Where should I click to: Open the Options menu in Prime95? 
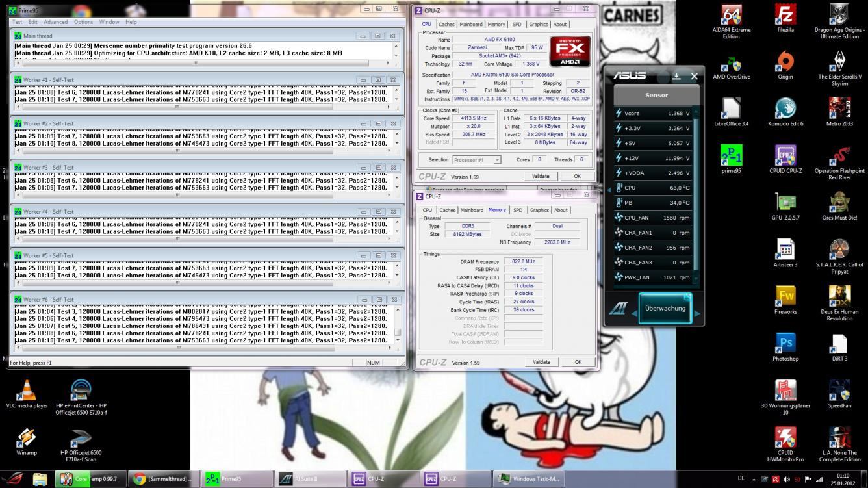click(x=83, y=22)
